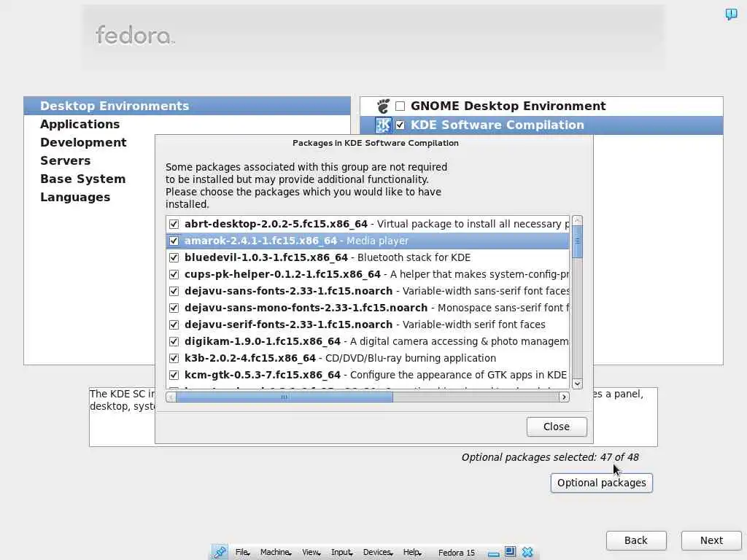Select the kcm-gtk-0.5.3-7.fc15.x86_64 row text

(263, 375)
